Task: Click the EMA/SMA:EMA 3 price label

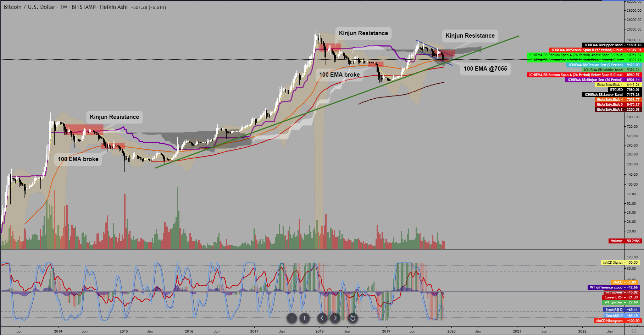Action: click(618, 110)
